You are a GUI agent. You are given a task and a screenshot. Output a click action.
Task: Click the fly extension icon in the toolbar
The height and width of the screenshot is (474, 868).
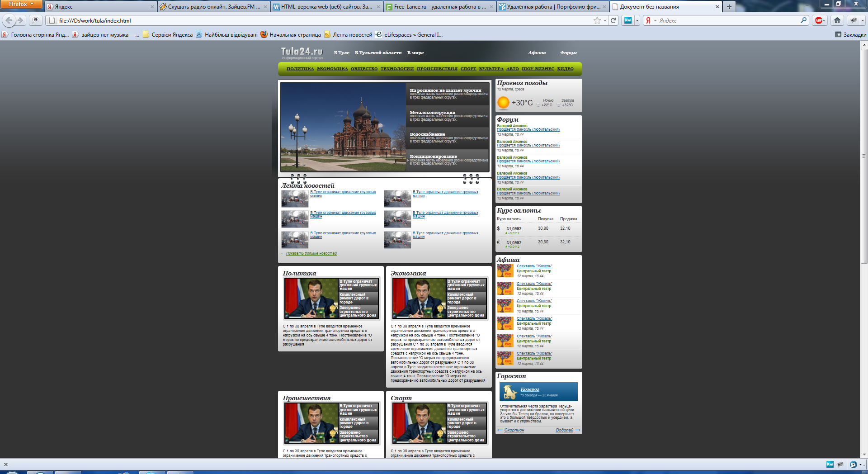click(x=854, y=20)
